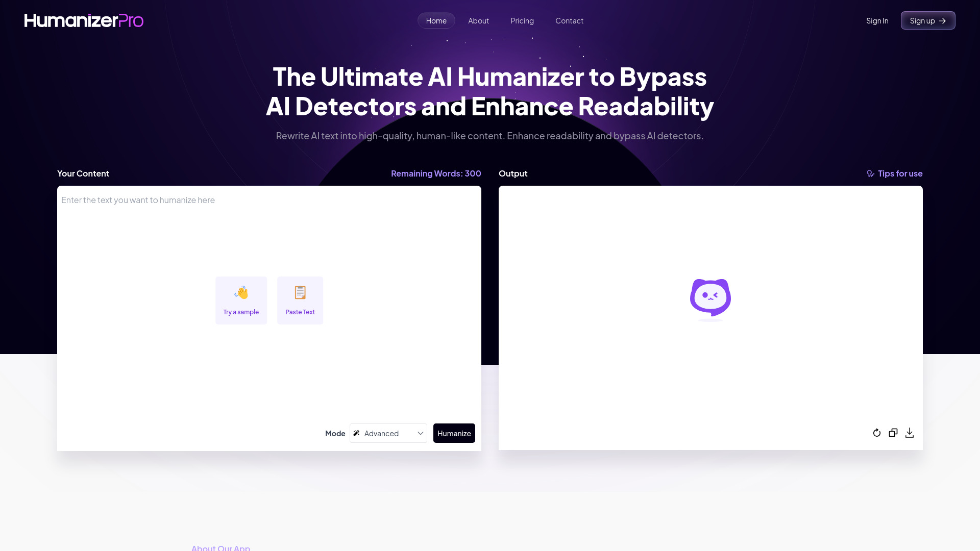Click the Sign In link

pos(877,20)
